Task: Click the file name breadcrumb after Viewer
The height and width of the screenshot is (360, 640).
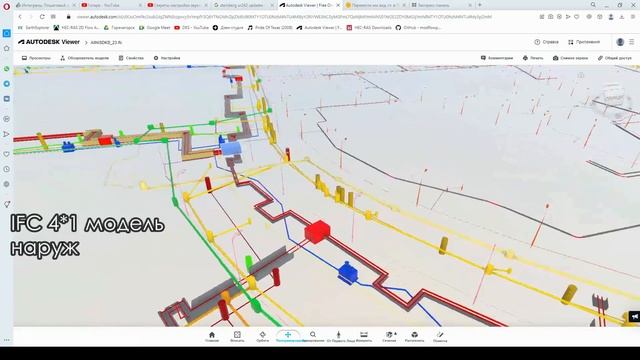Action: point(106,42)
